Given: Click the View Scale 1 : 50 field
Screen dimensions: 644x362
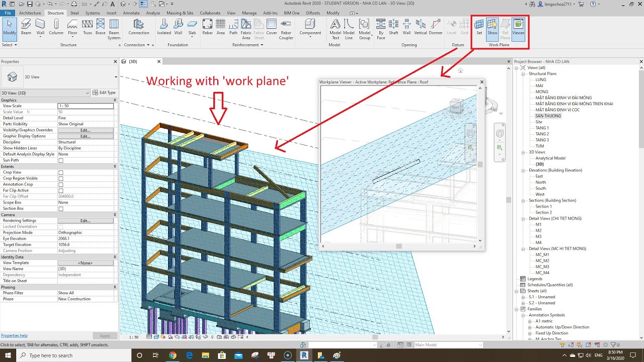Looking at the screenshot, I should [86, 106].
